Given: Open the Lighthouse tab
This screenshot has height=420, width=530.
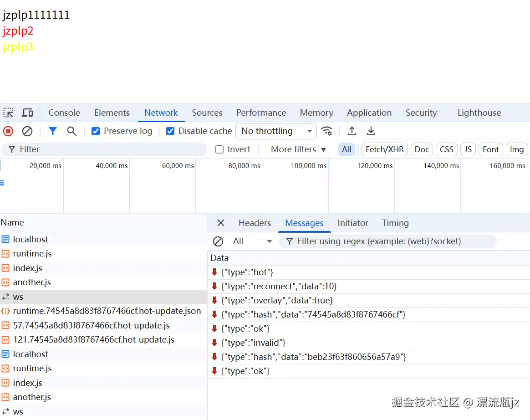Looking at the screenshot, I should [x=479, y=113].
